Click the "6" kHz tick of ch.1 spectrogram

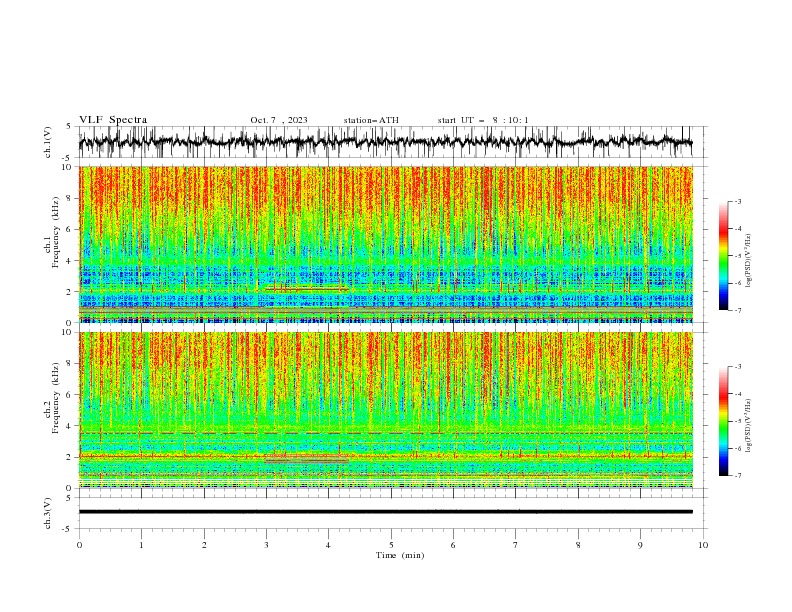tap(70, 229)
